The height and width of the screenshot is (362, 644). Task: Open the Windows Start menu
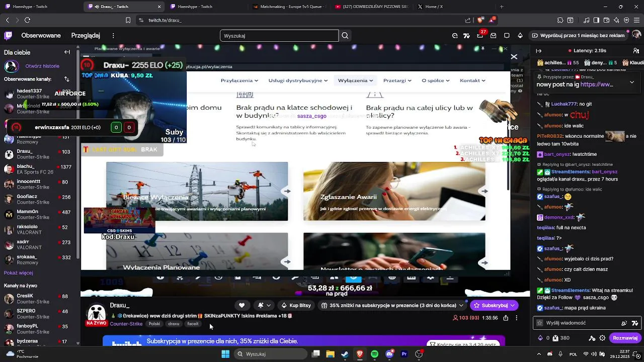pyautogui.click(x=226, y=354)
